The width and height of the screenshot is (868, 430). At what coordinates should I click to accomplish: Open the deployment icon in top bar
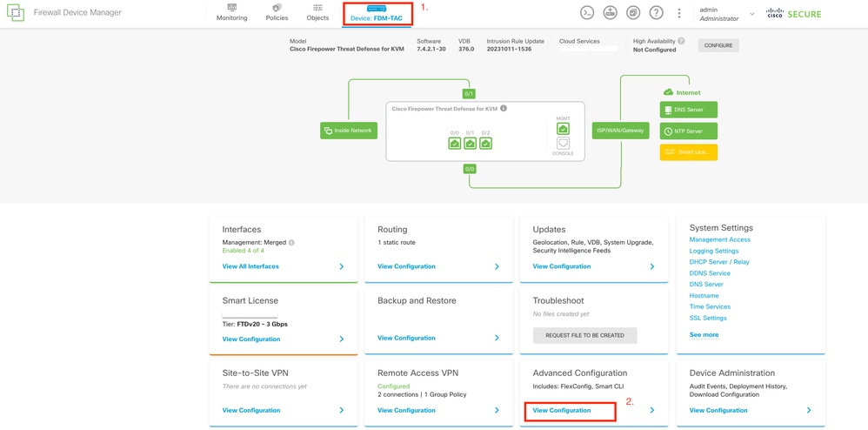click(x=610, y=13)
